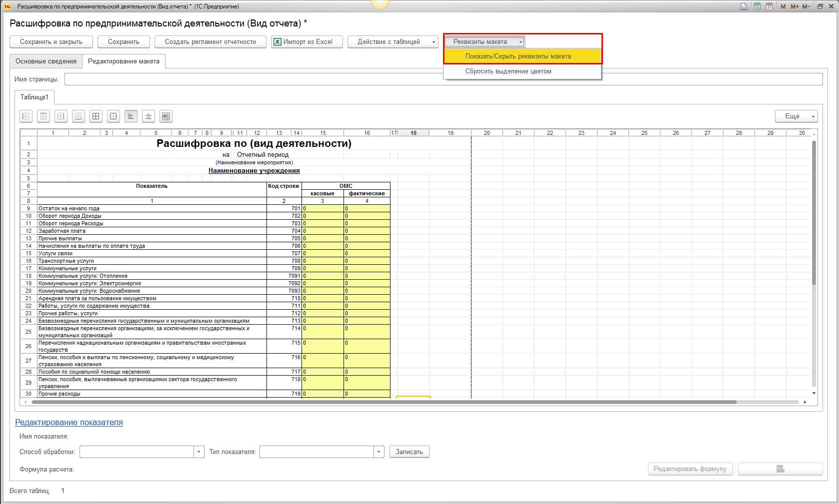The image size is (839, 504).
Task: Apply left border to selected cells
Action: 26,116
